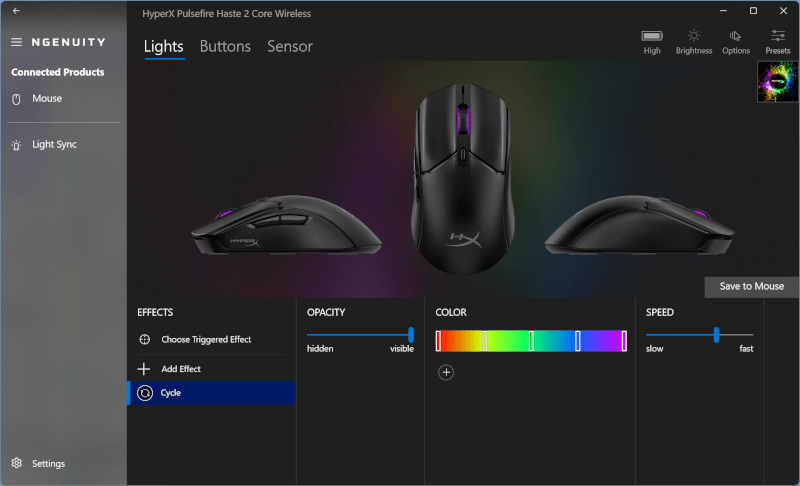
Task: Open the Brightness control
Action: (694, 42)
